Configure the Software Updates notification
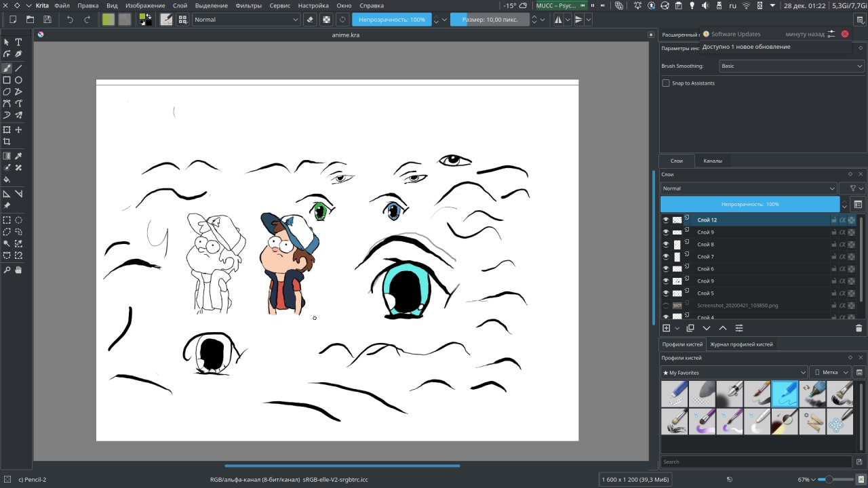The image size is (868, 488). pos(831,34)
